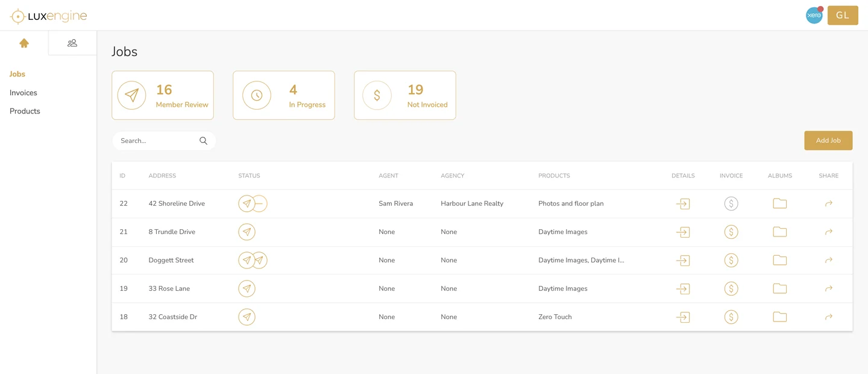Viewport: 868px width, 374px height.
Task: Open invoice icon for 8 Trundle Drive
Action: (x=731, y=232)
